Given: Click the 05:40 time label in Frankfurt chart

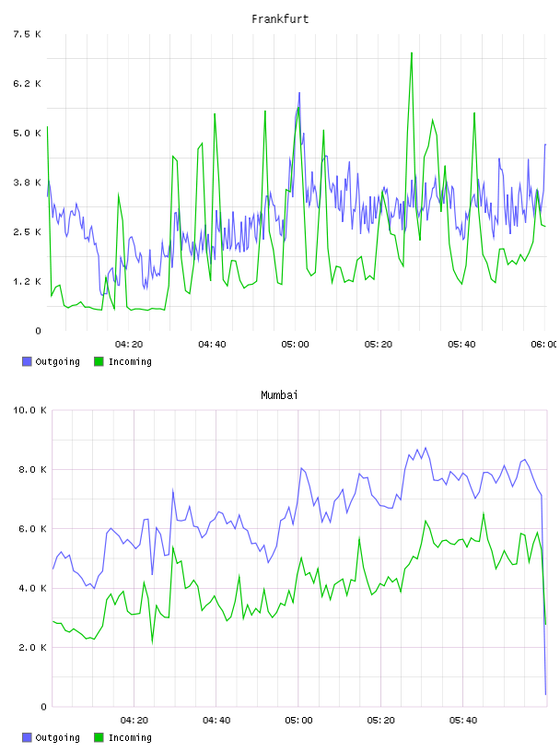Looking at the screenshot, I should click(461, 345).
